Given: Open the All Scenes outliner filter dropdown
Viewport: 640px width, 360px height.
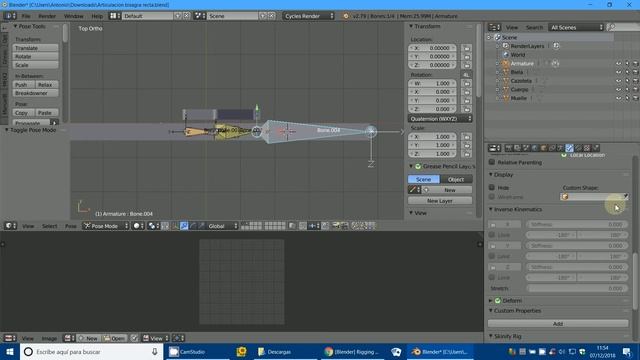Looking at the screenshot, I should pos(576,27).
